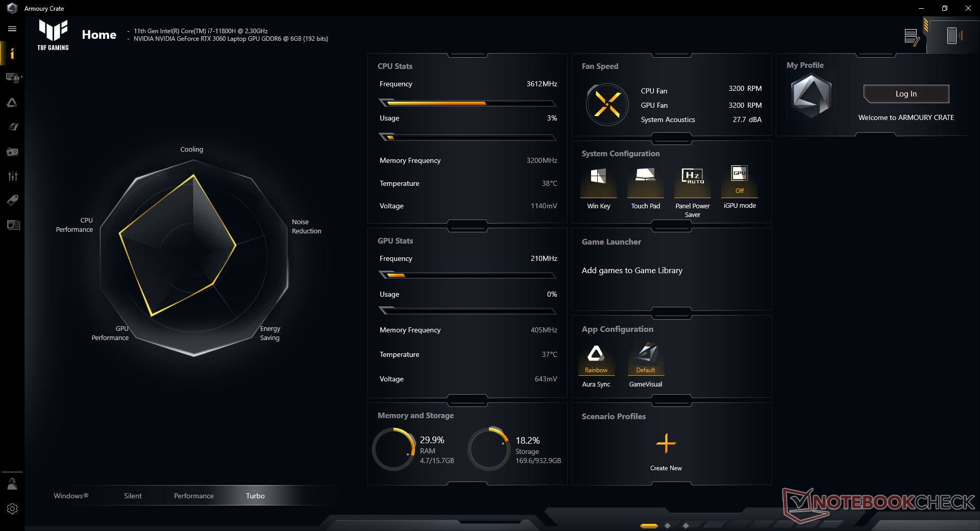This screenshot has width=980, height=531.
Task: Click the GPU Stats panel title
Action: (x=395, y=241)
